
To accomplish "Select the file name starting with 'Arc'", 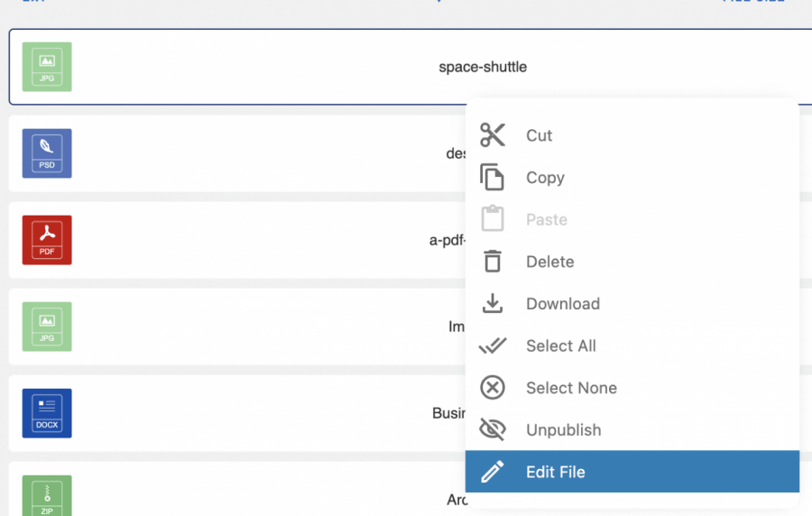I will tap(457, 499).
